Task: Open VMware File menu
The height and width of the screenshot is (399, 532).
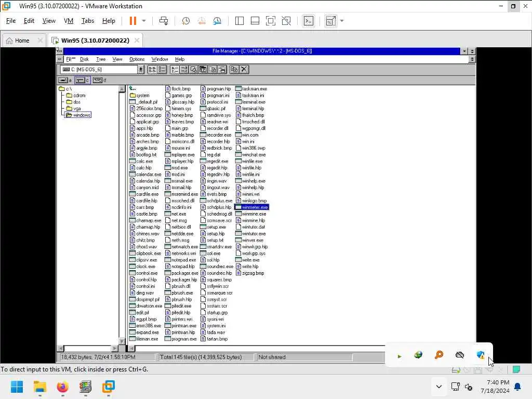Action: pos(11,21)
